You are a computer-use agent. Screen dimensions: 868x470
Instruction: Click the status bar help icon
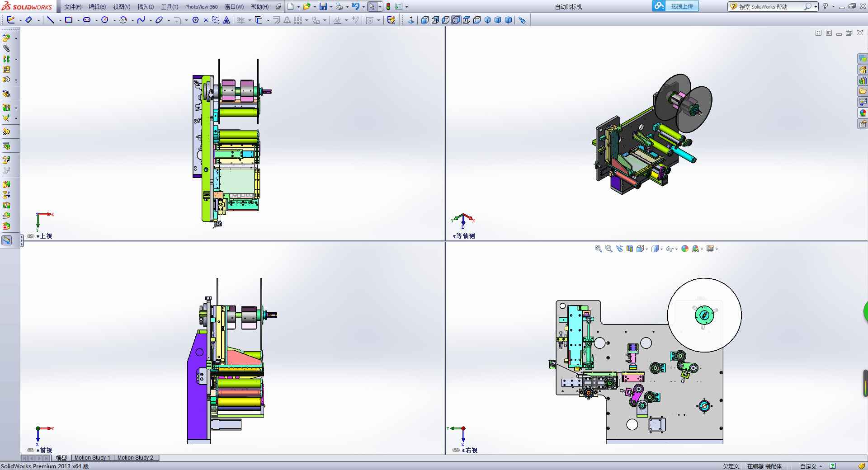[x=833, y=466]
